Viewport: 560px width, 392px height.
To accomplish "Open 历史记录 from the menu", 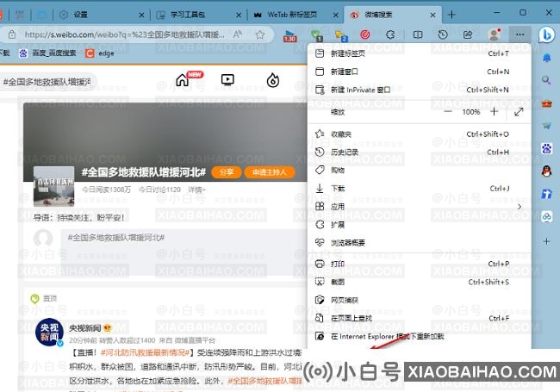I will pyautogui.click(x=420, y=152).
